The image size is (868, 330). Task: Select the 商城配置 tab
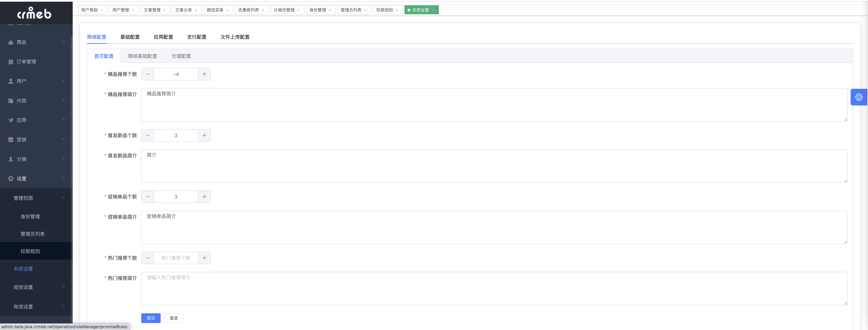(97, 37)
